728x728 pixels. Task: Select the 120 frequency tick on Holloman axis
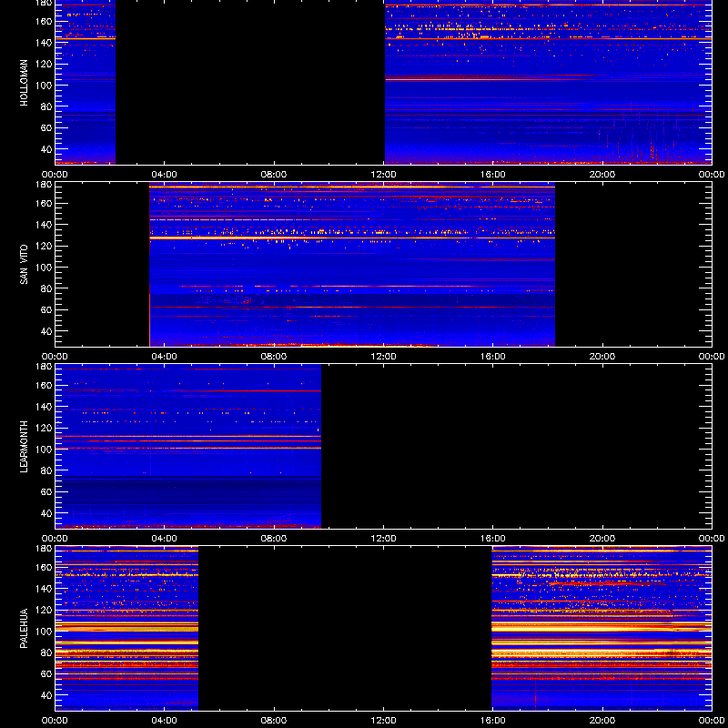[x=45, y=64]
